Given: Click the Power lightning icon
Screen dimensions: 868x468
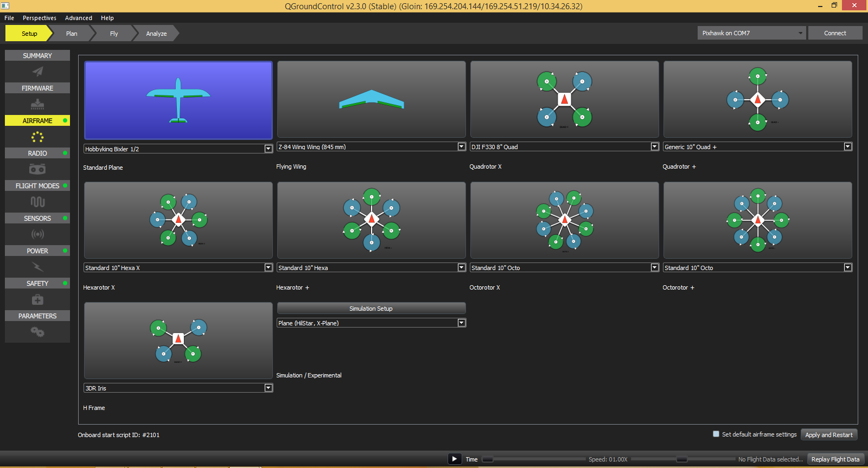Looking at the screenshot, I should [x=37, y=267].
